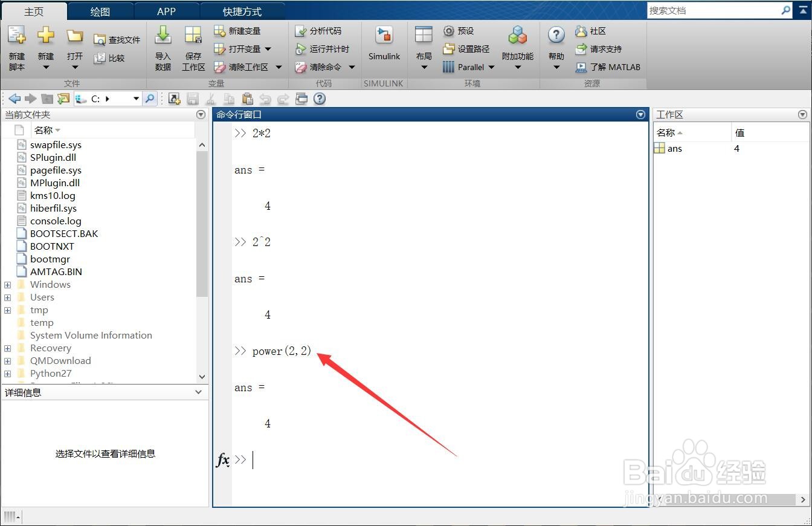This screenshot has height=526, width=812.
Task: Open the current folder path dropdown
Action: [x=137, y=99]
